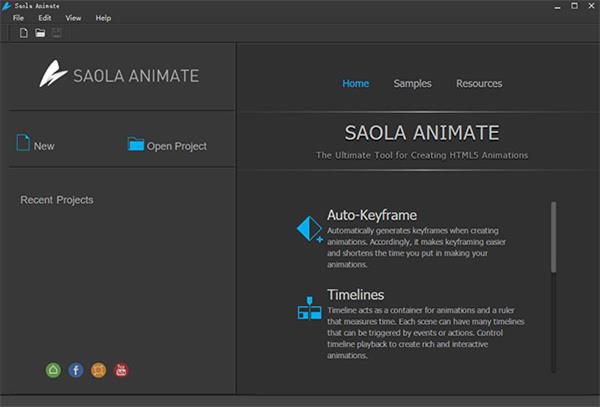The height and width of the screenshot is (407, 600).
Task: Switch to the Resources tab
Action: point(479,83)
